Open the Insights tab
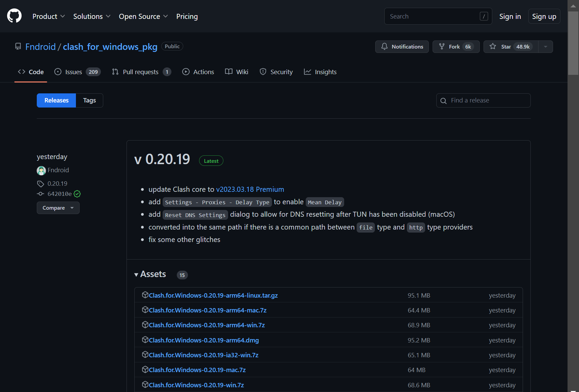Viewport: 579px width, 392px height. pos(320,72)
